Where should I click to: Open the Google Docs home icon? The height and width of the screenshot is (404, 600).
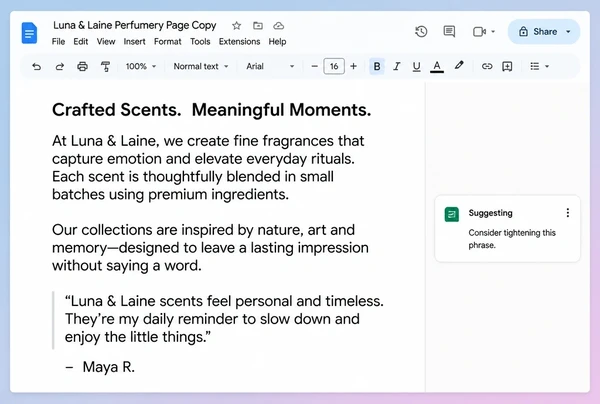[29, 33]
